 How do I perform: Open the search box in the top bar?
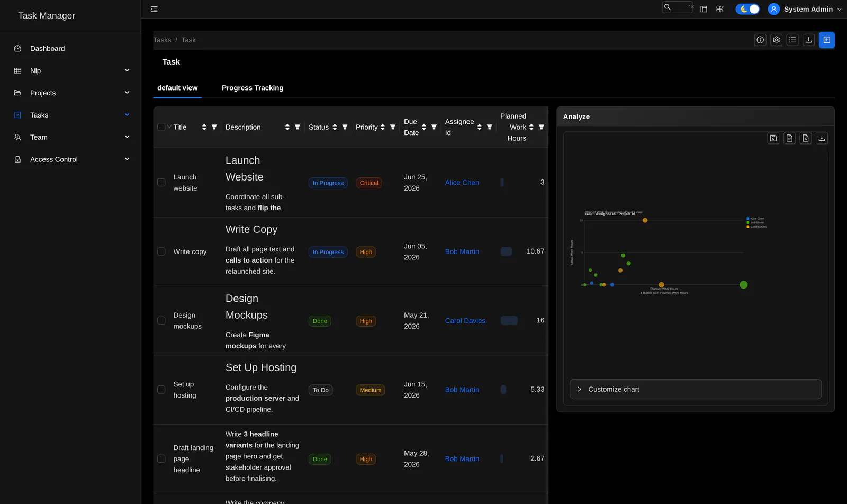pyautogui.click(x=678, y=7)
